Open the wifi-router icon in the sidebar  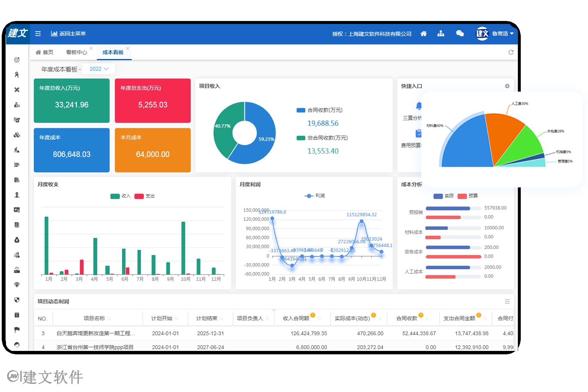[x=17, y=270]
